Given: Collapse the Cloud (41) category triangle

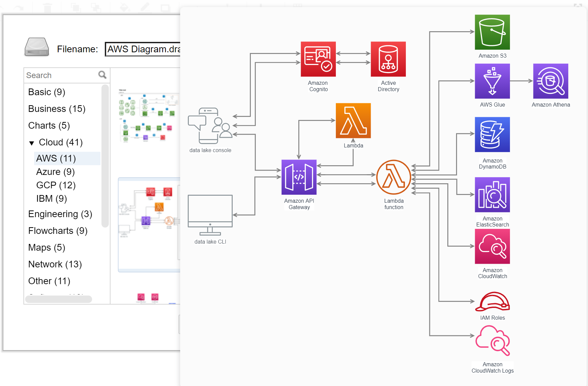Looking at the screenshot, I should [32, 142].
